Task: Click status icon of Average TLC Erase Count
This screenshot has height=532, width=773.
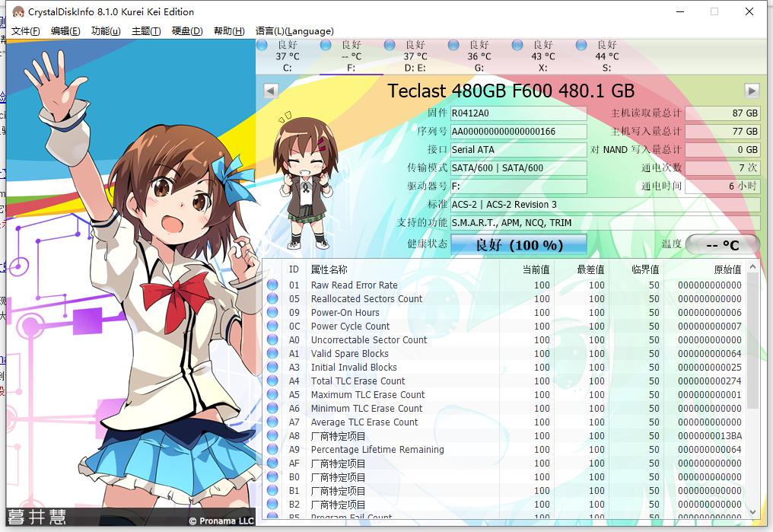Action: [x=272, y=422]
